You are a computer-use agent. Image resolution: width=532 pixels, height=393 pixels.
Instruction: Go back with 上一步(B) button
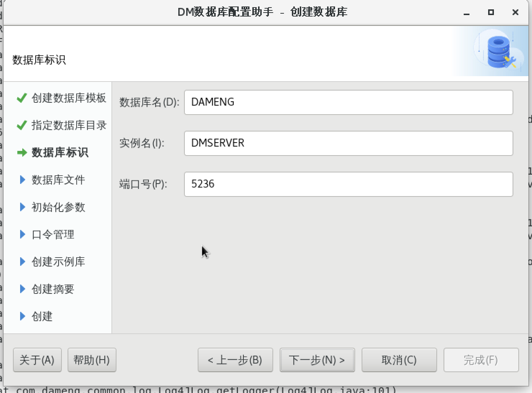point(235,360)
